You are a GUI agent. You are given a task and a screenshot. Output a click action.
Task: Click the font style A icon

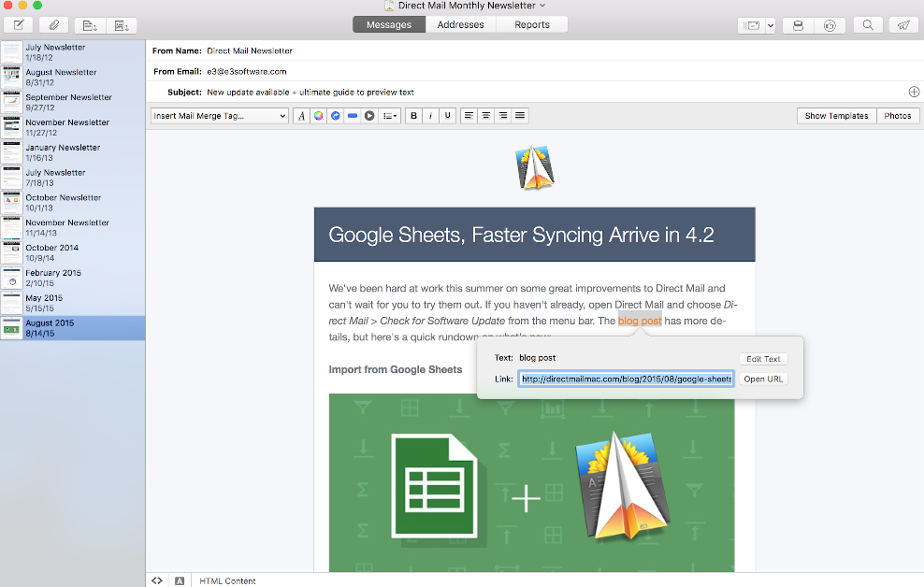pyautogui.click(x=301, y=116)
